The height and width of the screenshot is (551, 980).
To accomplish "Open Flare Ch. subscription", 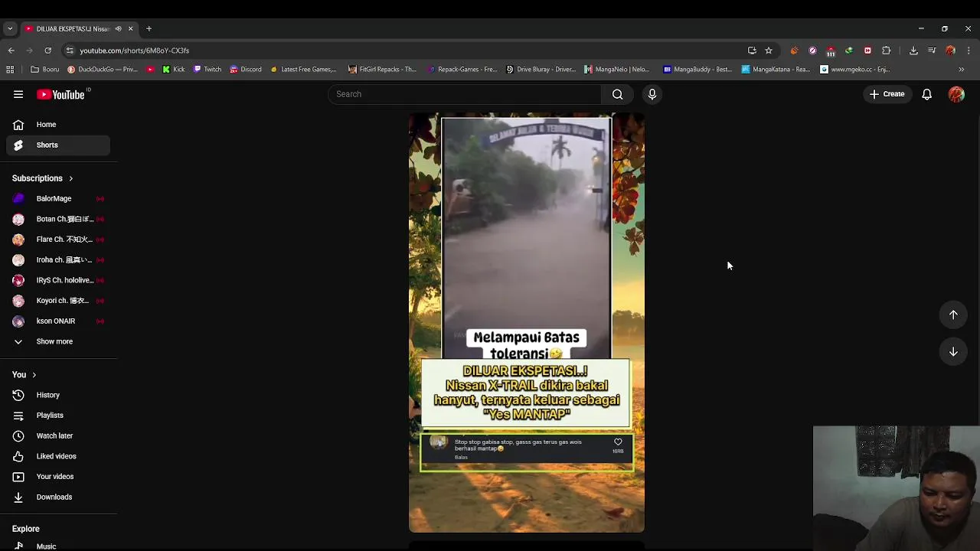I will (58, 240).
